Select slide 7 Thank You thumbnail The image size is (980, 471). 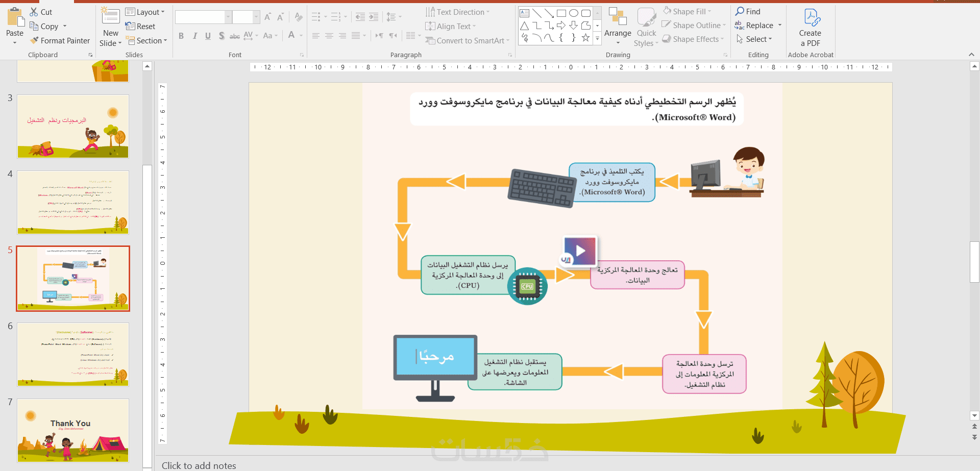coord(73,430)
